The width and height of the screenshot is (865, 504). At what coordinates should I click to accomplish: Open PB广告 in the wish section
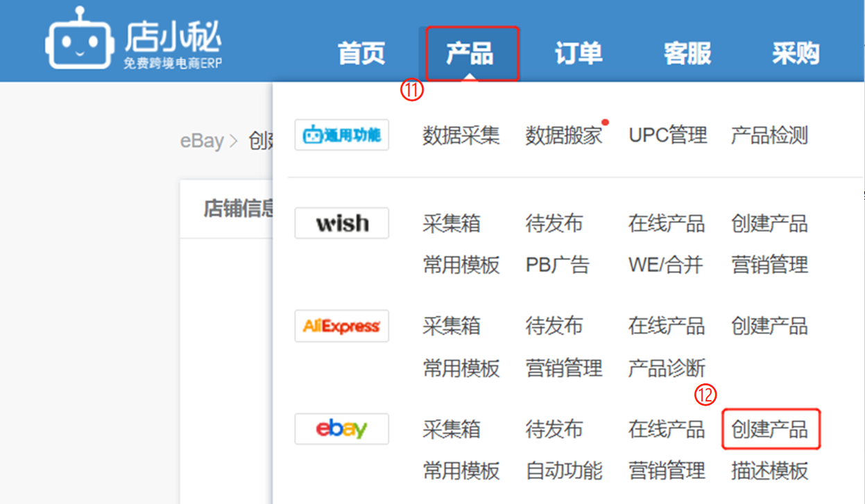click(x=558, y=265)
